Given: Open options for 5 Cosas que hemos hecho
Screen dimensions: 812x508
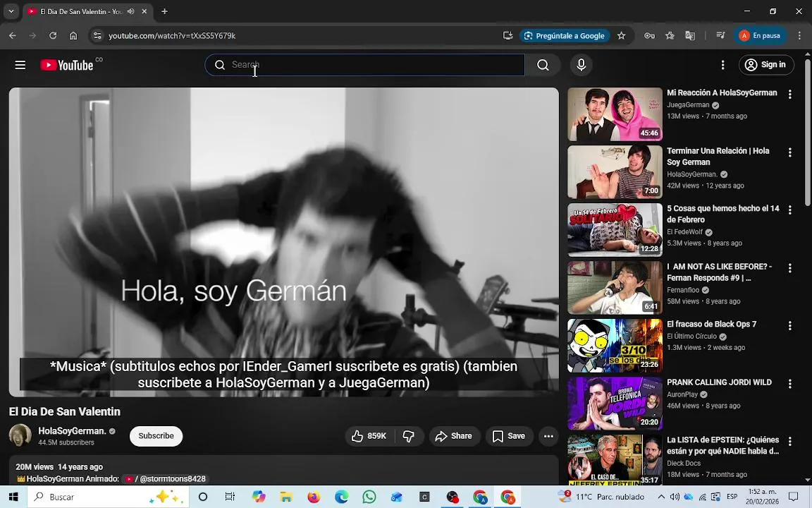Looking at the screenshot, I should [789, 210].
